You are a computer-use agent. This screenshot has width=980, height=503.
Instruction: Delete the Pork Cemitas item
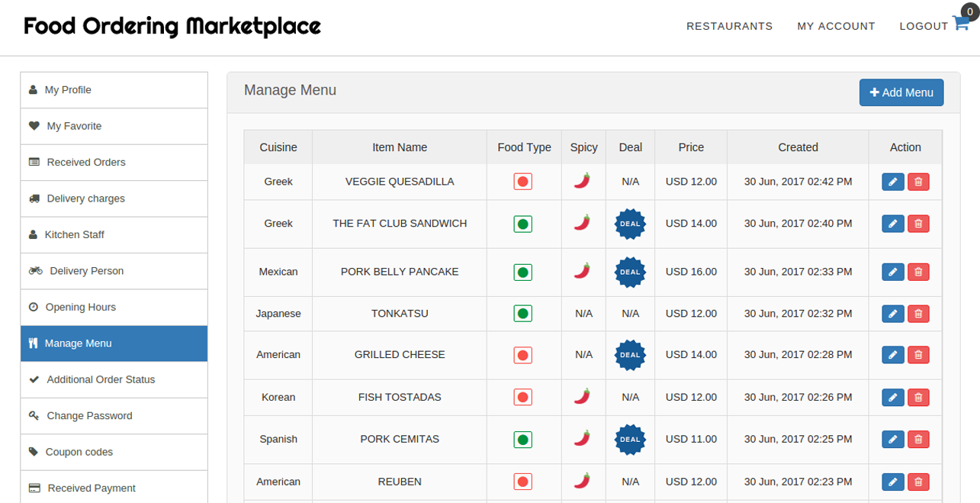918,440
